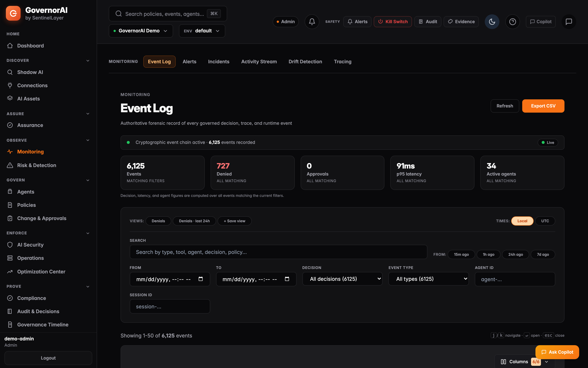
Task: Set From to 1h ago
Action: point(488,254)
